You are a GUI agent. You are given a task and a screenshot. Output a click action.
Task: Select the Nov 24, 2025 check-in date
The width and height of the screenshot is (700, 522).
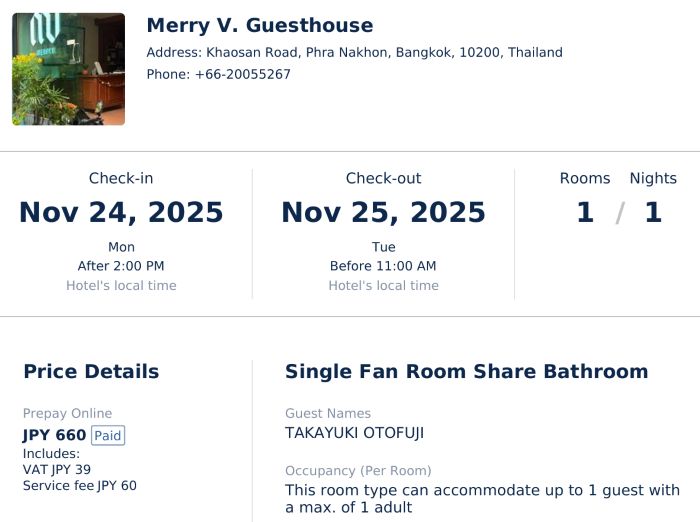tap(121, 213)
